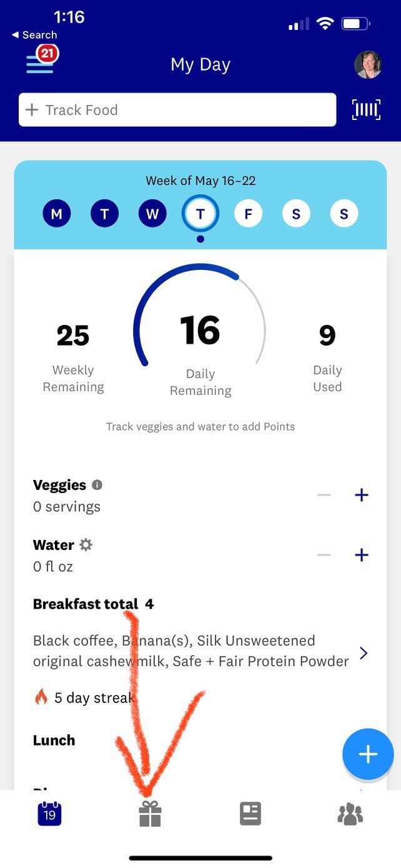Viewport: 401px width, 868px height.
Task: Tap the Daily Remaining progress ring
Action: [x=200, y=331]
